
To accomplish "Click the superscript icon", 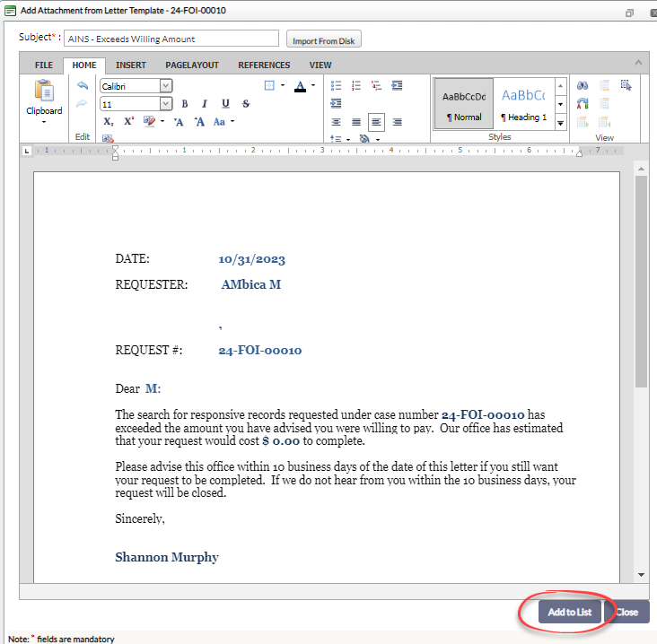I will [x=129, y=121].
